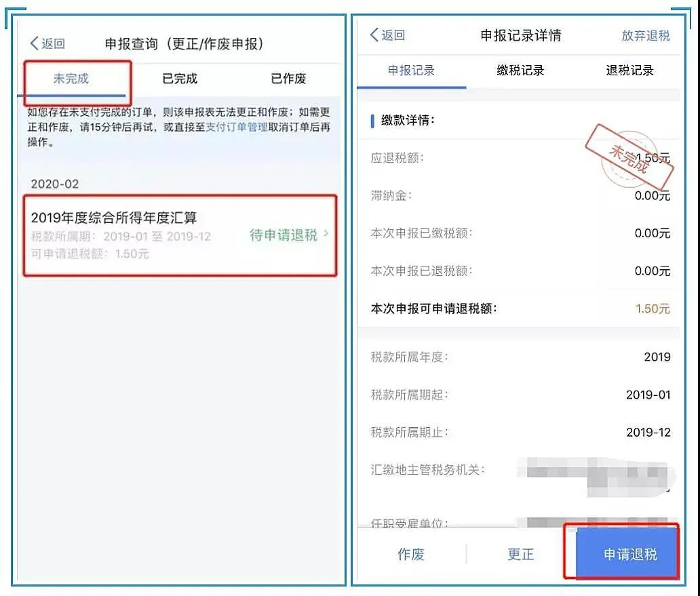Select the 缴税记录 tab
Image resolution: width=700 pixels, height=596 pixels.
520,71
